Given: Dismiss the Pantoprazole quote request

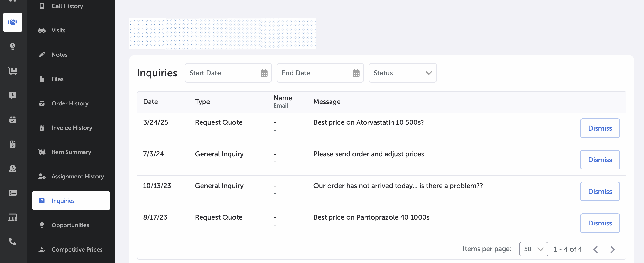Looking at the screenshot, I should tap(600, 223).
